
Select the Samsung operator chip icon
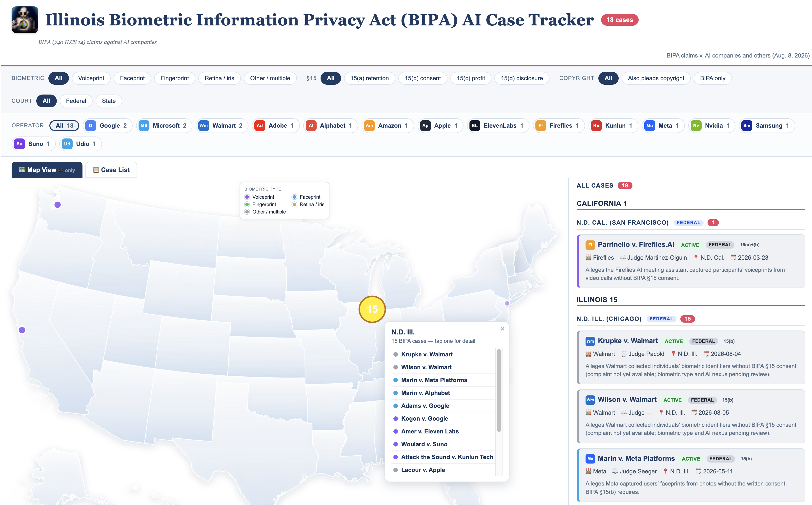click(747, 126)
